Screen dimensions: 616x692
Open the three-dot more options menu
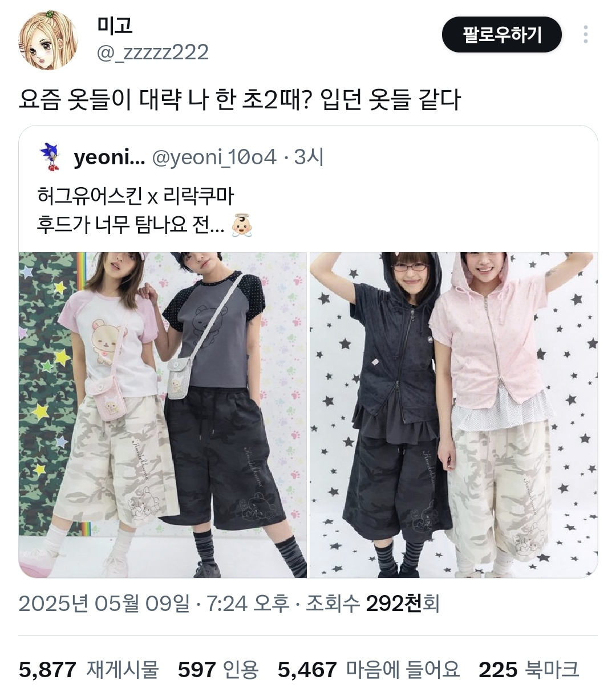[x=586, y=34]
